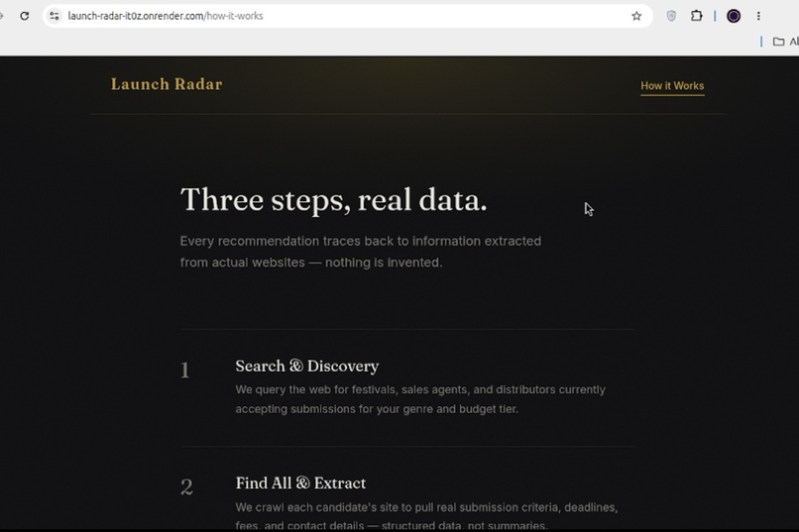Open the Extensions puzzle icon
This screenshot has width=799, height=532.
coord(696,16)
